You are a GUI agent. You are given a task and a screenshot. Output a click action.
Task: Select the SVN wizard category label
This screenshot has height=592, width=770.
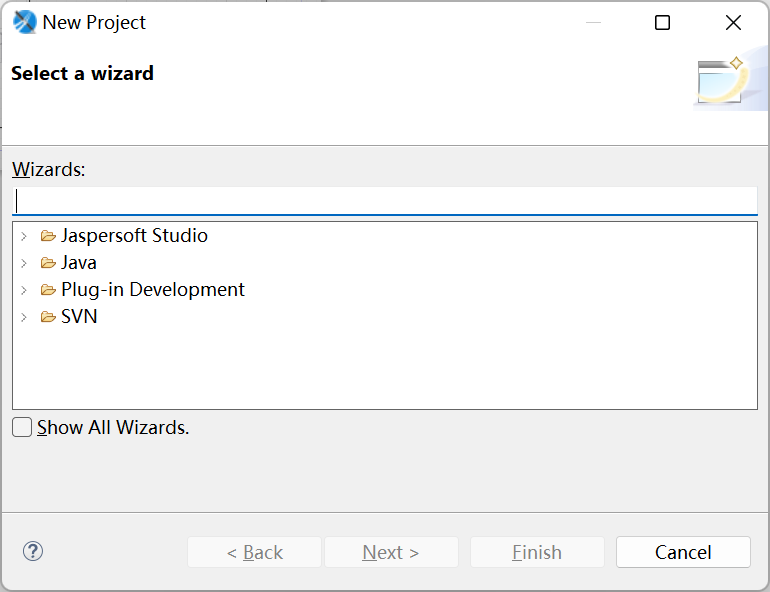pyautogui.click(x=79, y=317)
